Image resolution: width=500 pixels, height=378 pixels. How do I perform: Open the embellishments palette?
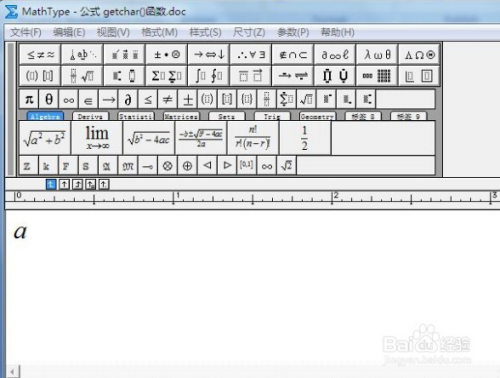click(125, 54)
